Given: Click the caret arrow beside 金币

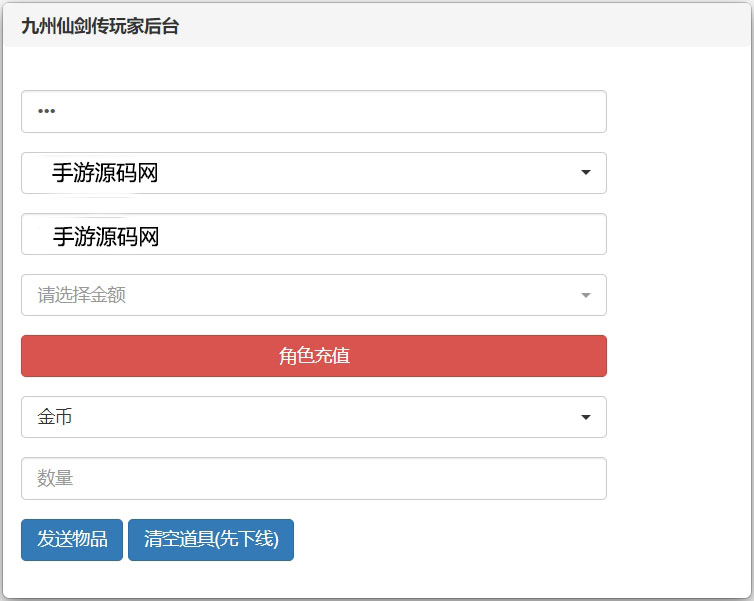Looking at the screenshot, I should pyautogui.click(x=586, y=417).
